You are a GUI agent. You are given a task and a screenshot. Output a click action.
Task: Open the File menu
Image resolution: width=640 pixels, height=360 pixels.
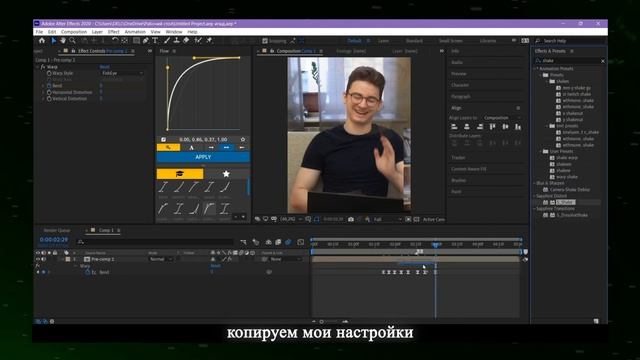pyautogui.click(x=39, y=31)
